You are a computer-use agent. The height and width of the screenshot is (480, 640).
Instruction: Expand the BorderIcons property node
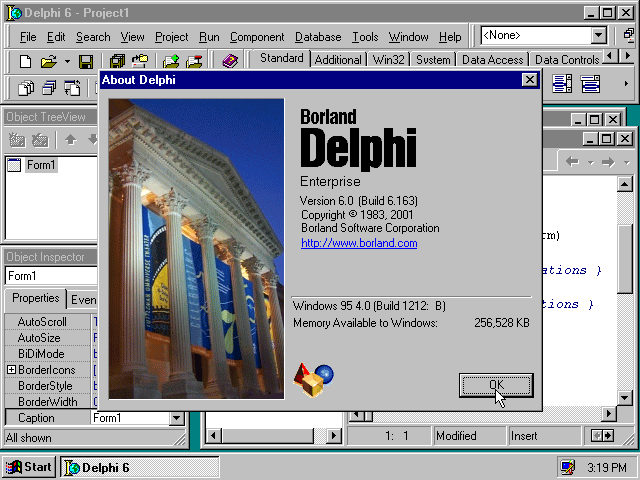pyautogui.click(x=11, y=370)
